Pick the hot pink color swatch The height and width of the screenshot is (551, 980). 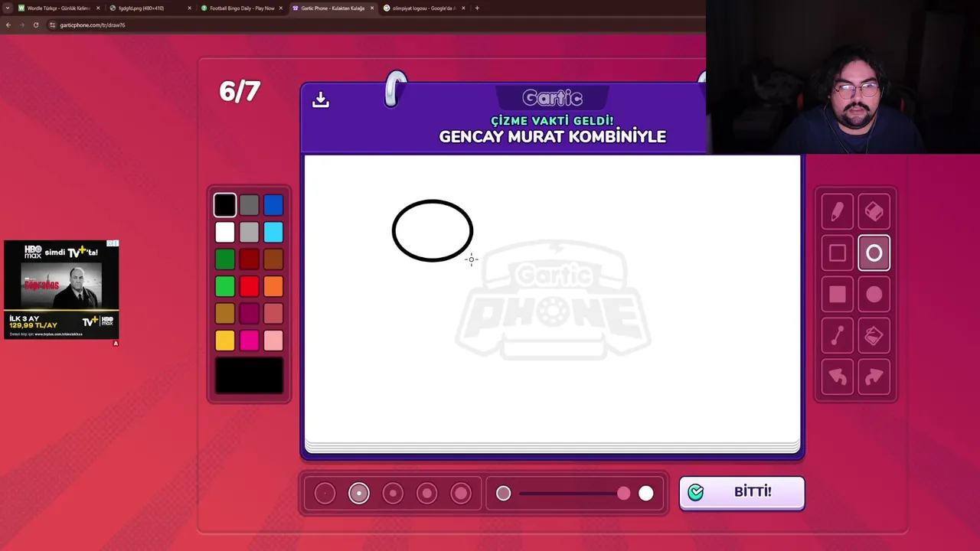point(249,341)
